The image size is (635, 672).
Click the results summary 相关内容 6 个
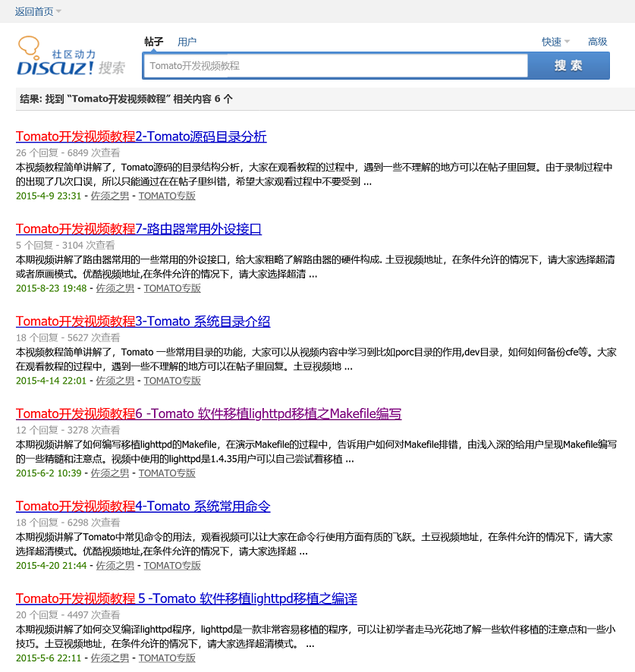point(203,99)
